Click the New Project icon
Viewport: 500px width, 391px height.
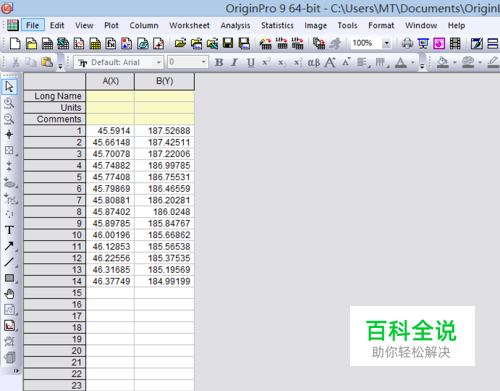15,43
